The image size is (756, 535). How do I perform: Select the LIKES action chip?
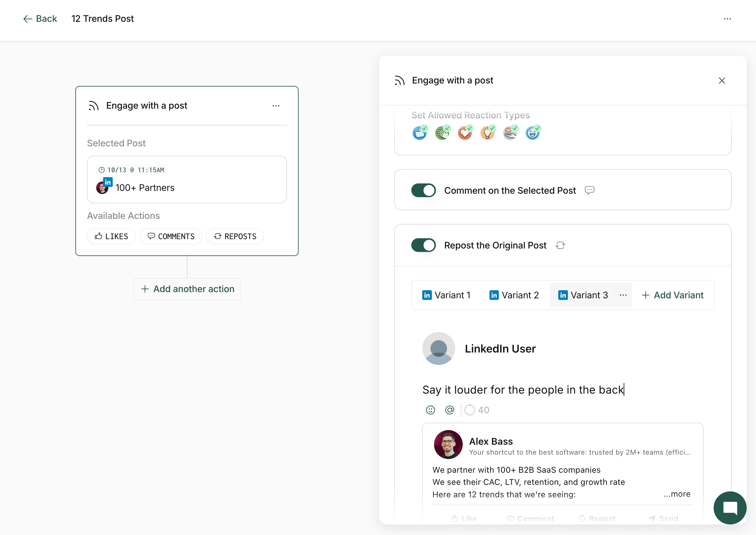(111, 237)
